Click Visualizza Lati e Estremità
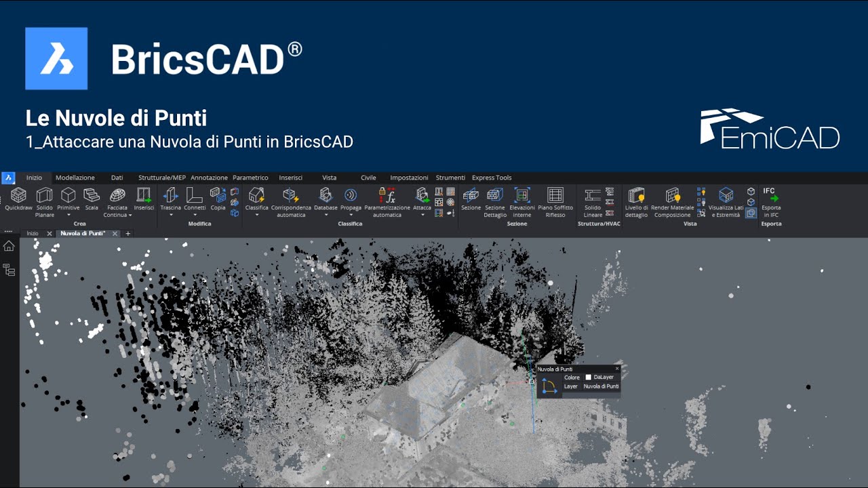This screenshot has width=868, height=488. tap(726, 202)
